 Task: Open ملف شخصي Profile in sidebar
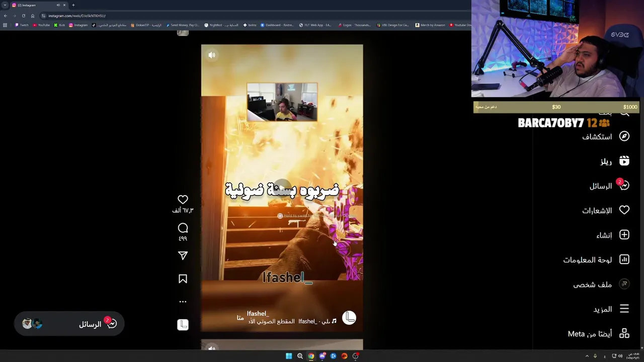592,284
